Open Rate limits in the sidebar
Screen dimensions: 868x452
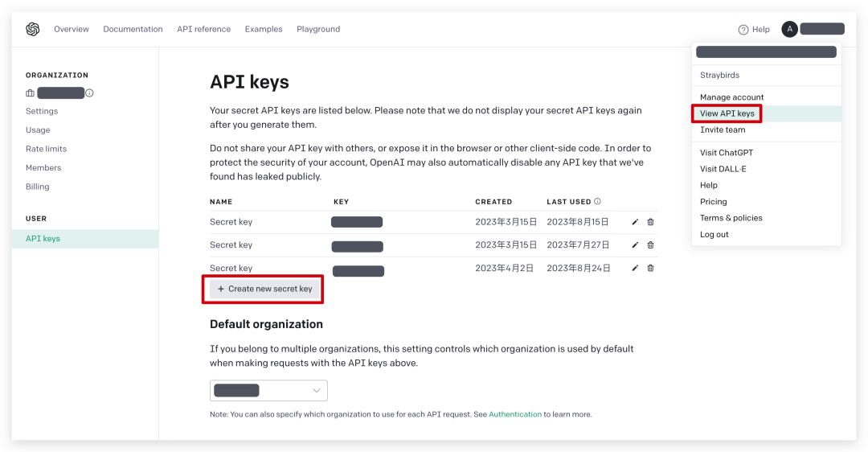46,149
